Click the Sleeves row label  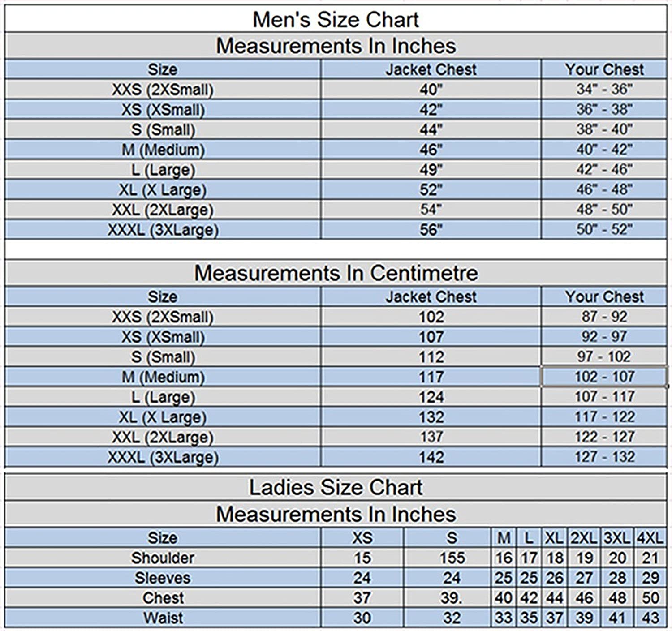click(163, 578)
